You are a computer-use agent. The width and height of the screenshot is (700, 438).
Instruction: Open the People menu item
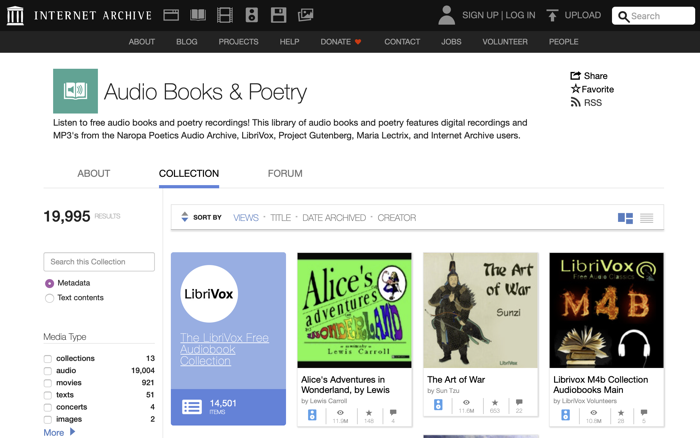[x=563, y=42]
